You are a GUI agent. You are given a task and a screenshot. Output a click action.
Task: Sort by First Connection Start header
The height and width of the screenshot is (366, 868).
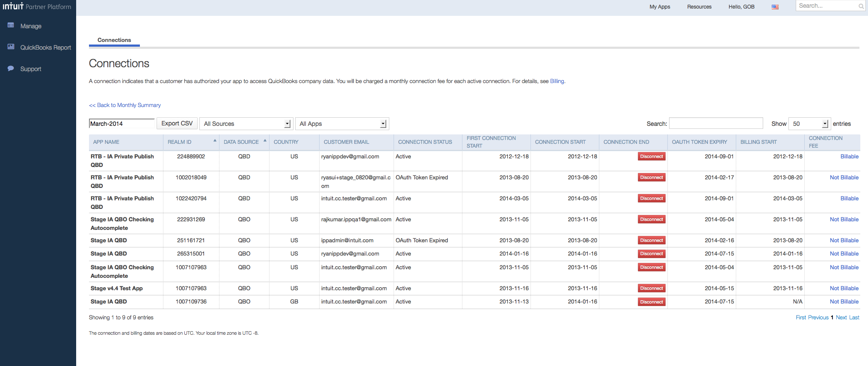click(x=496, y=142)
